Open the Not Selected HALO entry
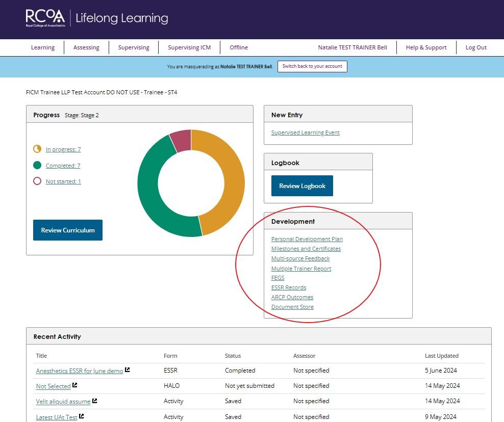 (x=53, y=386)
